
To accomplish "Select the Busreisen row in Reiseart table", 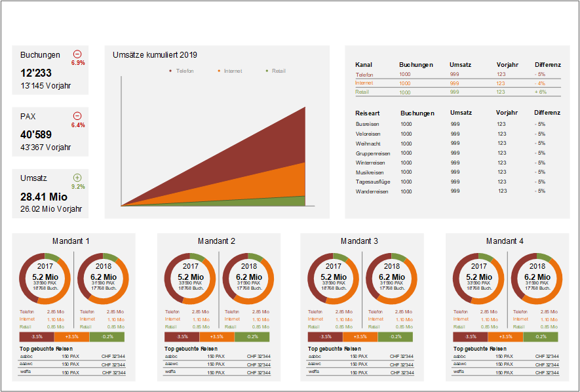I will (367, 124).
